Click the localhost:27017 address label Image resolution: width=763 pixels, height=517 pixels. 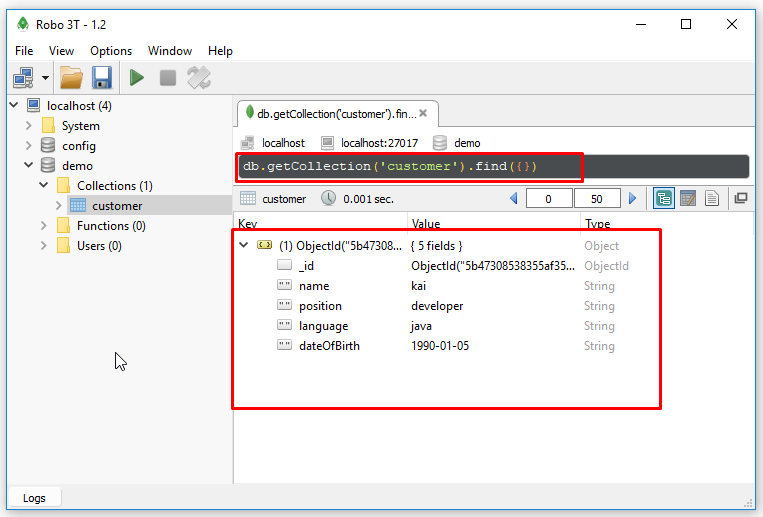tap(380, 143)
